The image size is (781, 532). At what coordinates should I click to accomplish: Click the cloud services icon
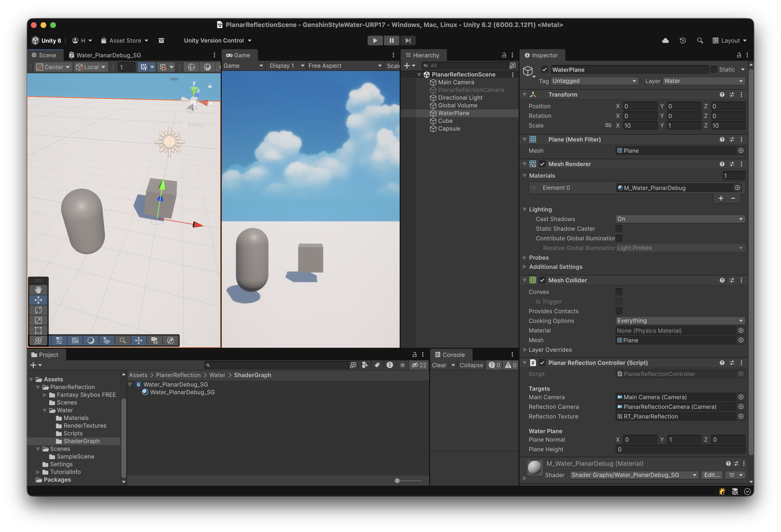[x=665, y=40]
